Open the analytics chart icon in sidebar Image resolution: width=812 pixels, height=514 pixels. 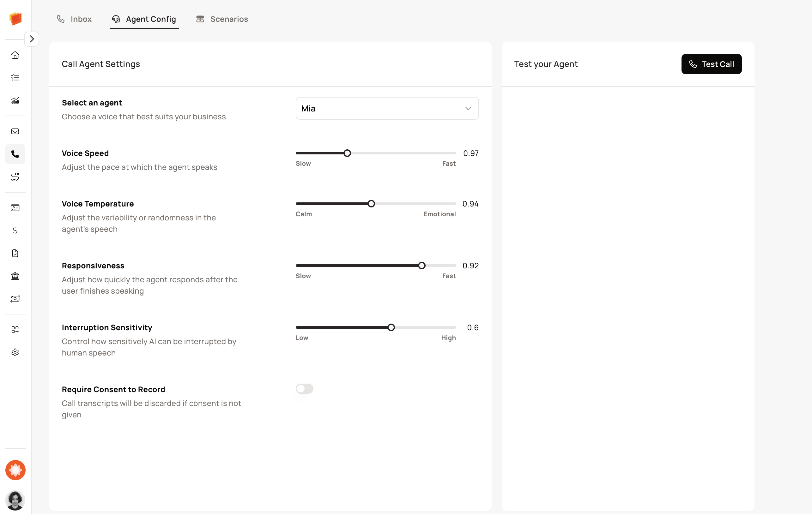(x=15, y=100)
